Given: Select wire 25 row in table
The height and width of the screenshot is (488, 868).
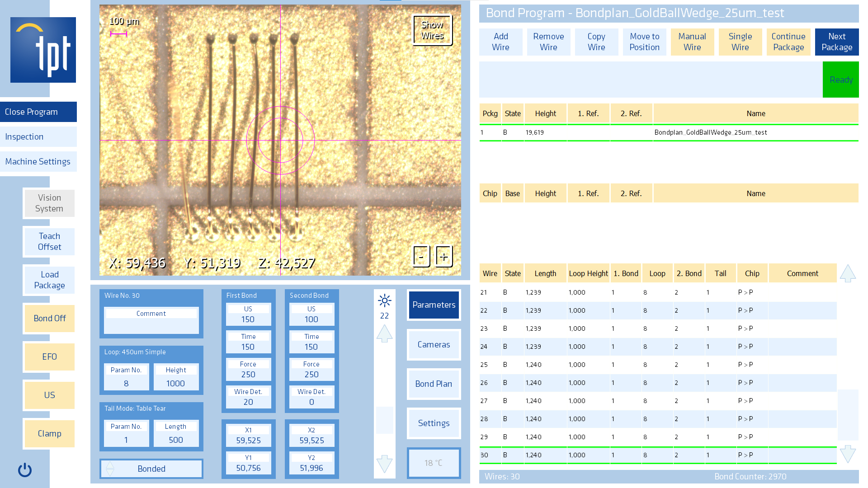Looking at the screenshot, I should (x=658, y=365).
